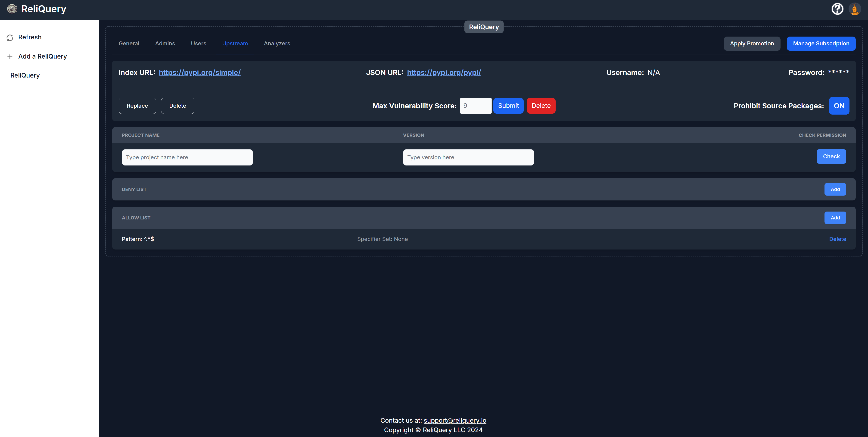Submit the max vulnerability score
868x437 pixels.
click(508, 106)
